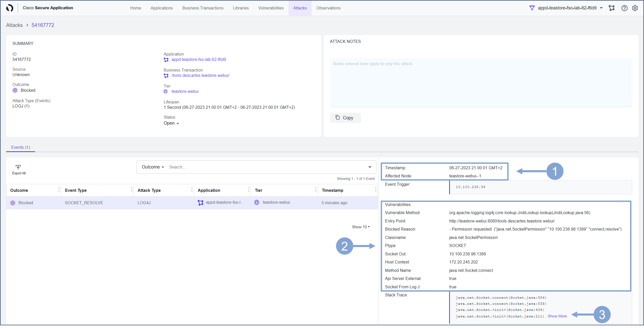This screenshot has height=329, width=644.
Task: Open the help question mark icon
Action: [x=624, y=8]
